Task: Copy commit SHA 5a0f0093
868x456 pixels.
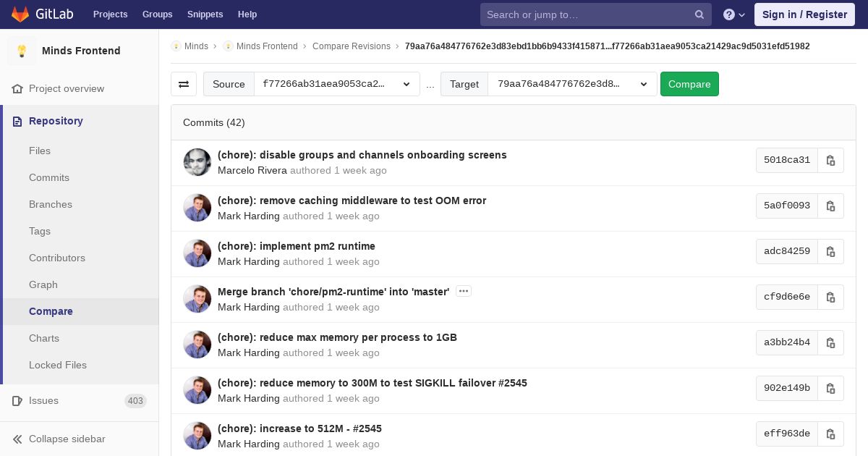Action: 830,206
